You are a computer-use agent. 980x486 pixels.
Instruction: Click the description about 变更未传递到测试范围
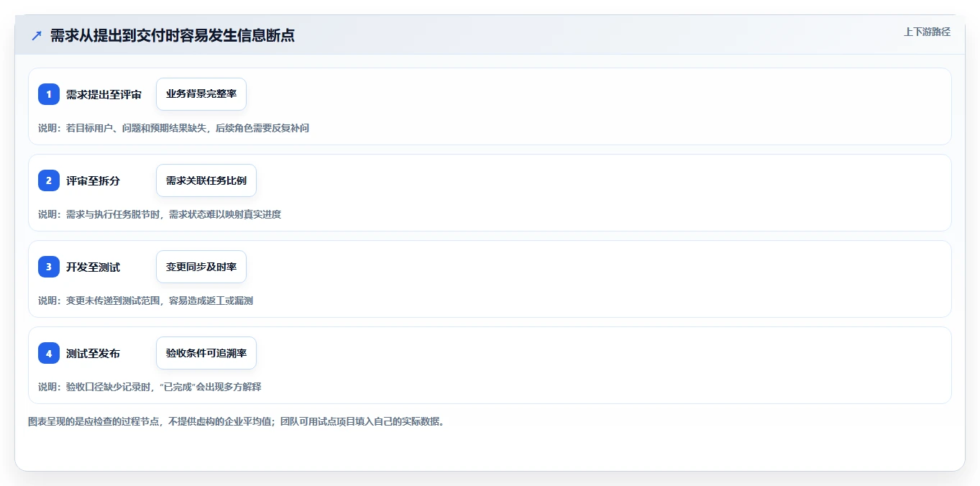tap(145, 301)
